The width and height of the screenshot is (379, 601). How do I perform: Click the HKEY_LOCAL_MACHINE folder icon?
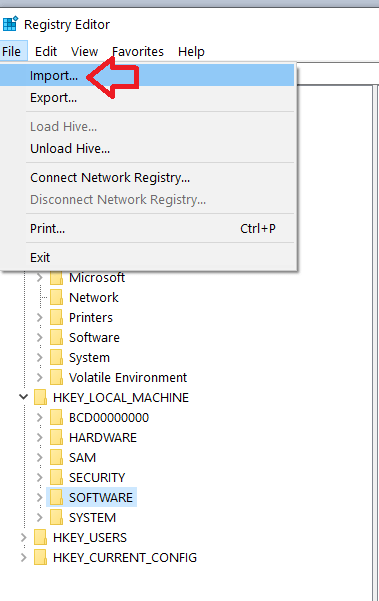(40, 397)
